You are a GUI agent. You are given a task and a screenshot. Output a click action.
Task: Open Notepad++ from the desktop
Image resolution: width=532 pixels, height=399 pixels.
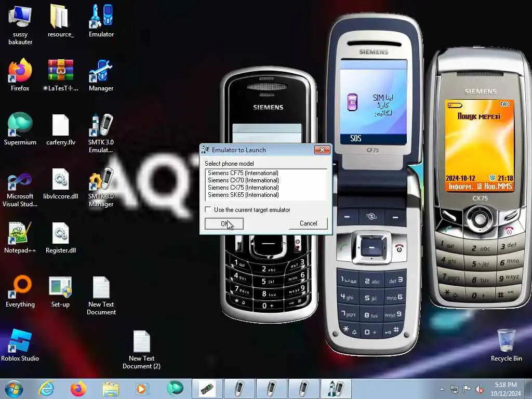[x=20, y=237]
